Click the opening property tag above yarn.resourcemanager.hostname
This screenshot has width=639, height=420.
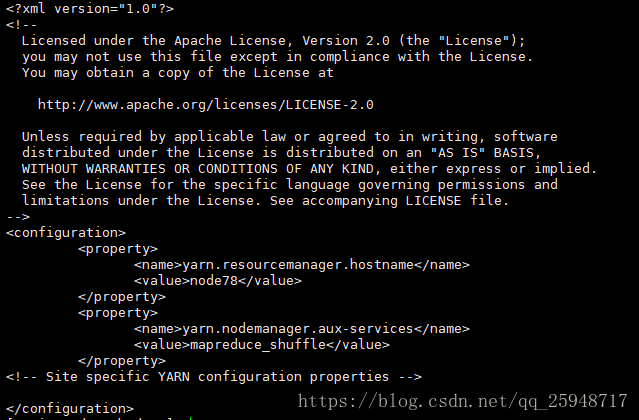(118, 249)
